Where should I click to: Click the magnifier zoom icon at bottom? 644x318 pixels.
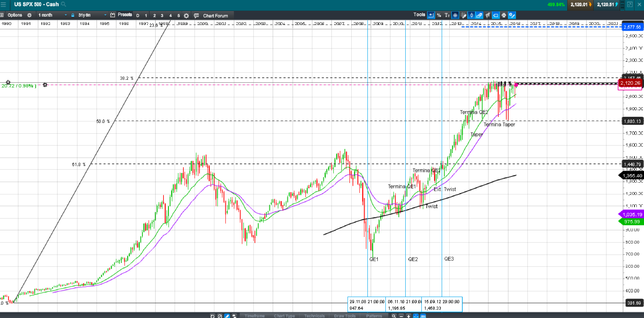point(394,316)
